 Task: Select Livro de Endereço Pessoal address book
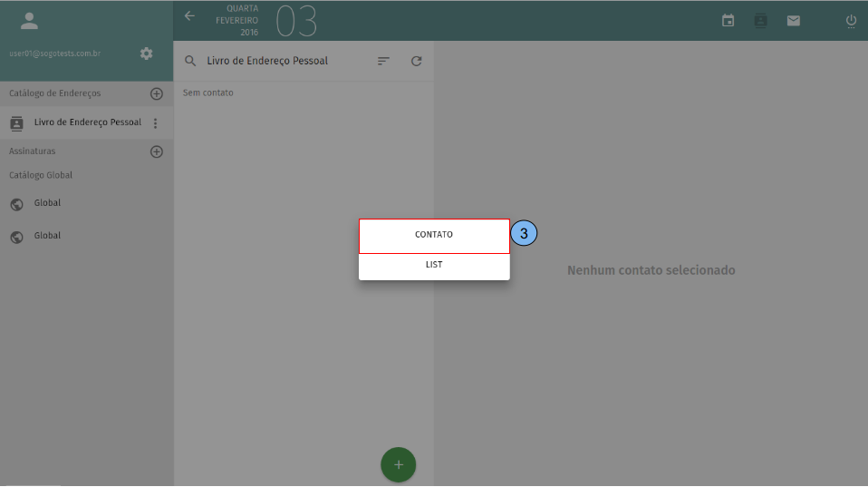[87, 122]
